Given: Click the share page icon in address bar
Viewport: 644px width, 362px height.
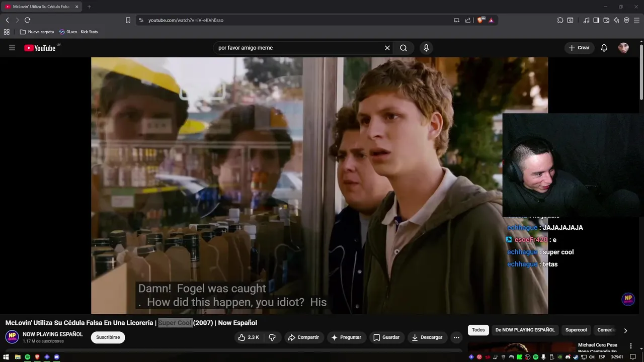Looking at the screenshot, I should tap(468, 20).
